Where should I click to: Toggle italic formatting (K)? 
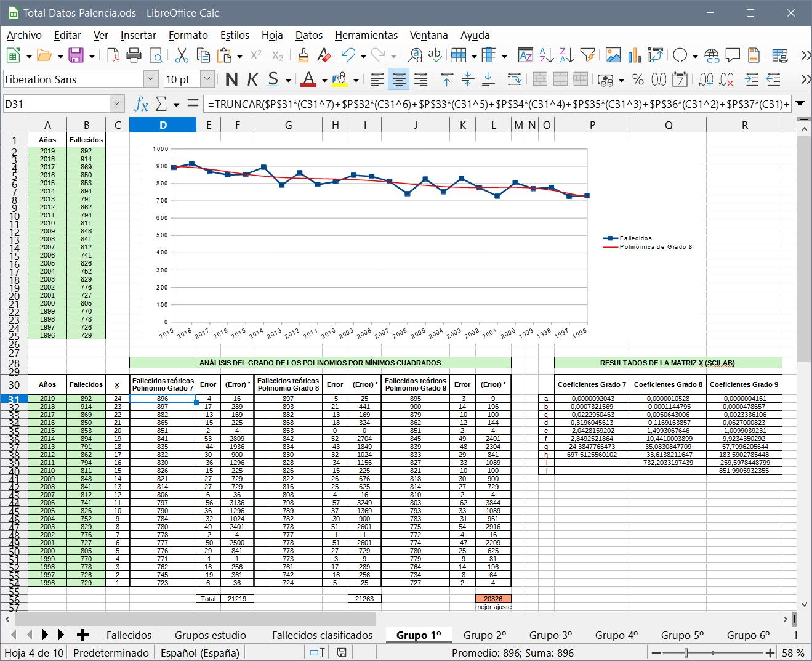(x=252, y=79)
